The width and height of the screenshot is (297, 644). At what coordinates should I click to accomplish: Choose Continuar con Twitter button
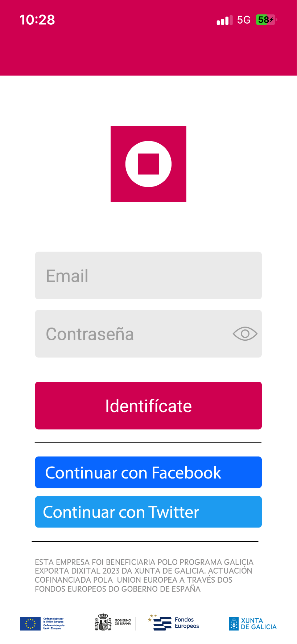coord(148,512)
